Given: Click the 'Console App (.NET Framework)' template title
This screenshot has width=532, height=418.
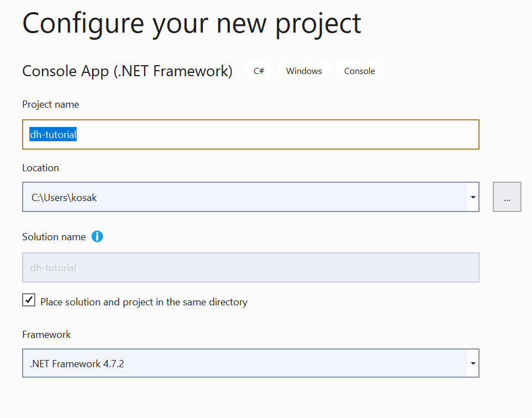Looking at the screenshot, I should (x=127, y=71).
